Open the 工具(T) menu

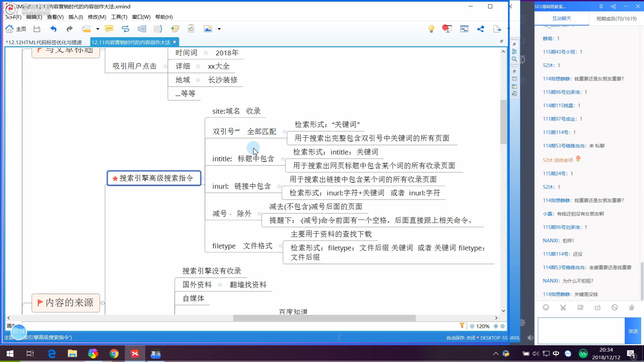(x=119, y=17)
